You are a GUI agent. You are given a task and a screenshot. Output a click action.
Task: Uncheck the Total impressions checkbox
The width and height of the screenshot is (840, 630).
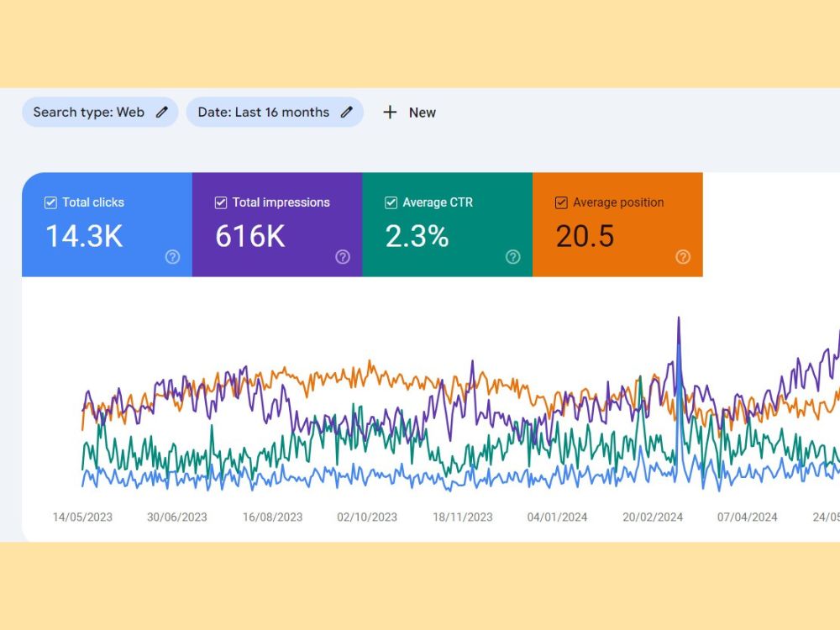[x=221, y=202]
